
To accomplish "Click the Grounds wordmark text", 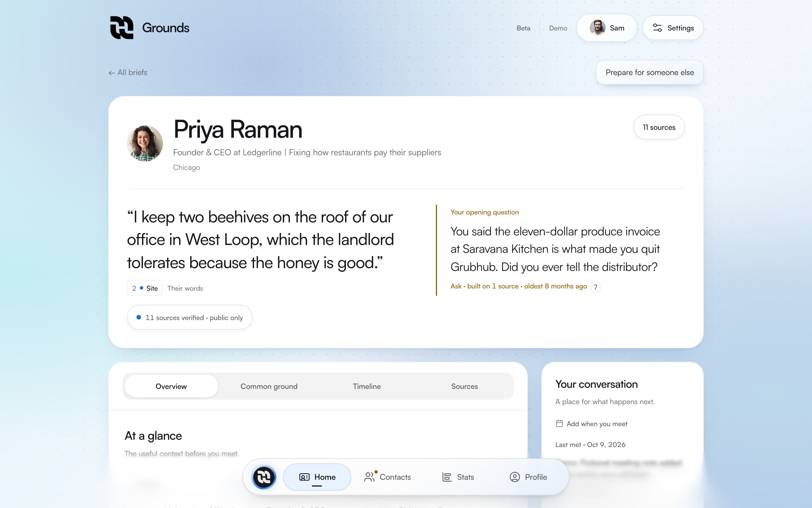I will 166,28.
